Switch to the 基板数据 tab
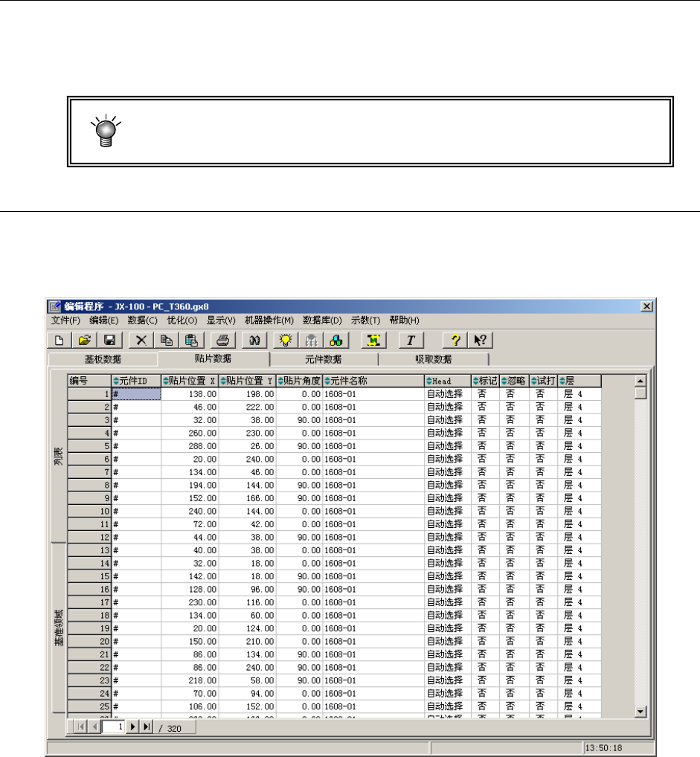The height and width of the screenshot is (757, 700). click(x=103, y=359)
